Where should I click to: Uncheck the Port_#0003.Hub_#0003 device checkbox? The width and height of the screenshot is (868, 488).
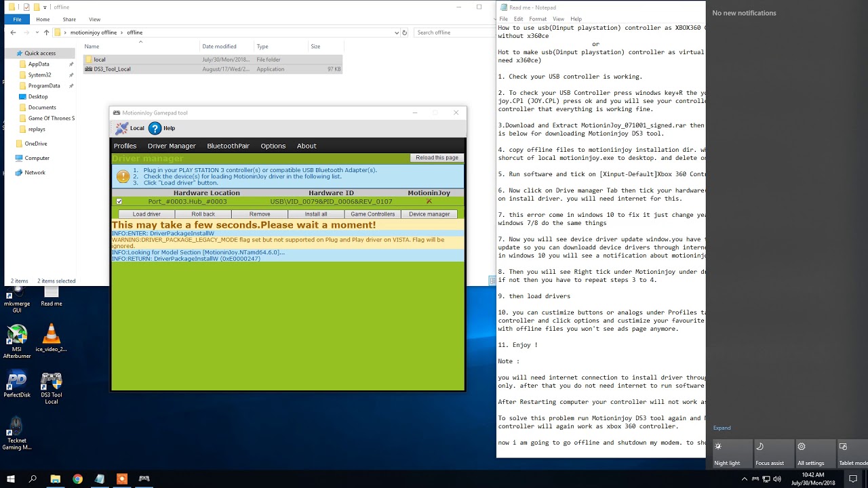[x=119, y=201]
